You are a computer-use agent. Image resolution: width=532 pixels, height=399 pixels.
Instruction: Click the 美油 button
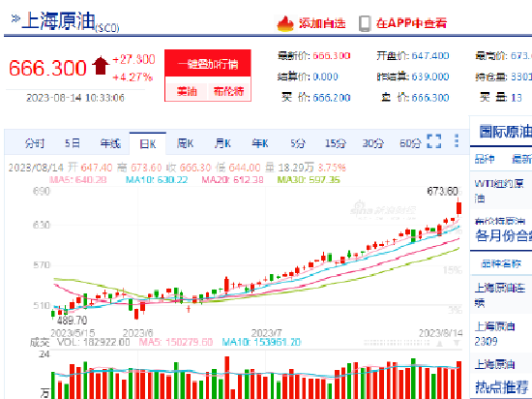tap(187, 91)
